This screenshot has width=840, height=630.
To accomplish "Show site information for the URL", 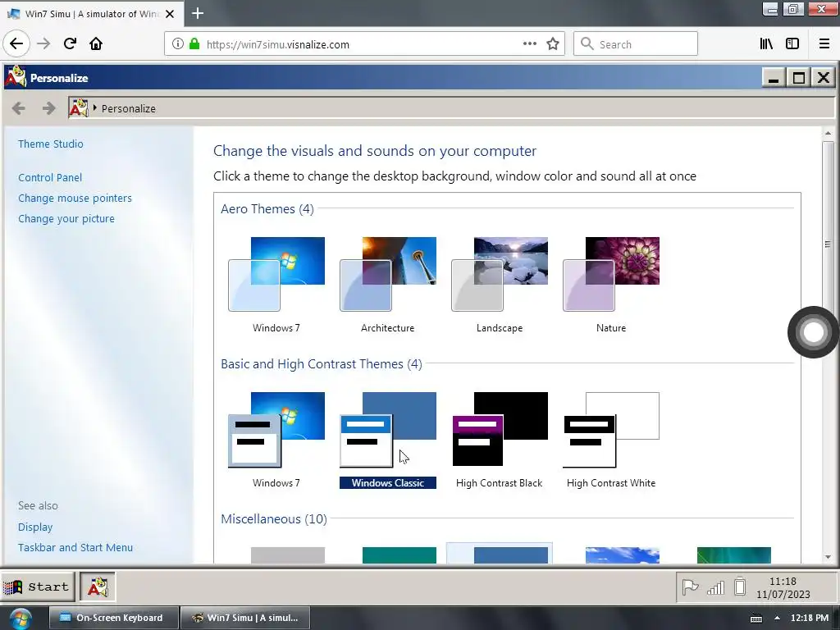I will (177, 44).
